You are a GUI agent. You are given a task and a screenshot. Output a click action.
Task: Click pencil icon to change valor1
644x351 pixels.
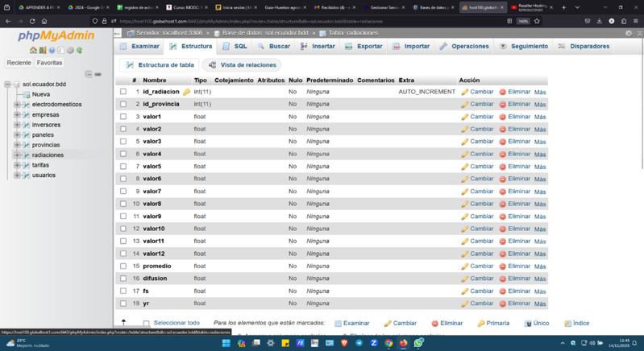(x=465, y=117)
